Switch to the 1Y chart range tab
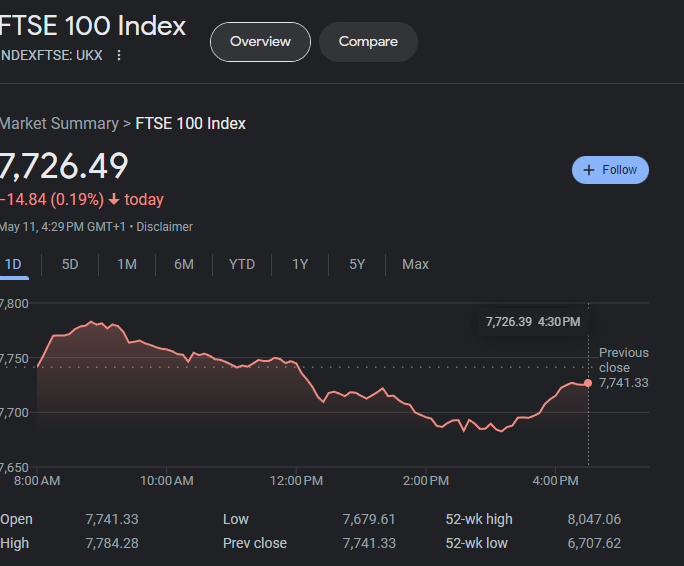684x566 pixels. (300, 264)
